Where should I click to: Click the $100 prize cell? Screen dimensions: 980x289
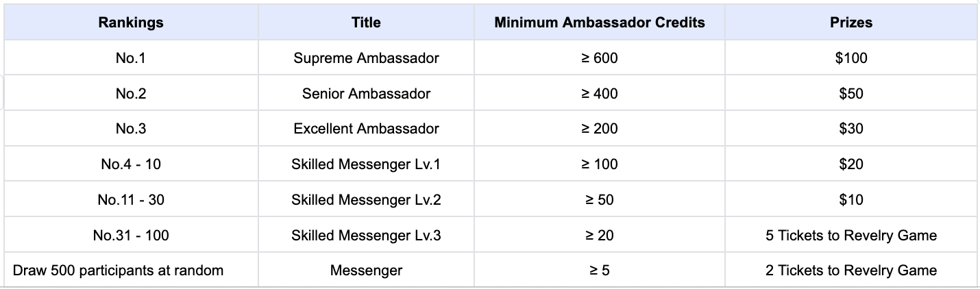pos(851,58)
